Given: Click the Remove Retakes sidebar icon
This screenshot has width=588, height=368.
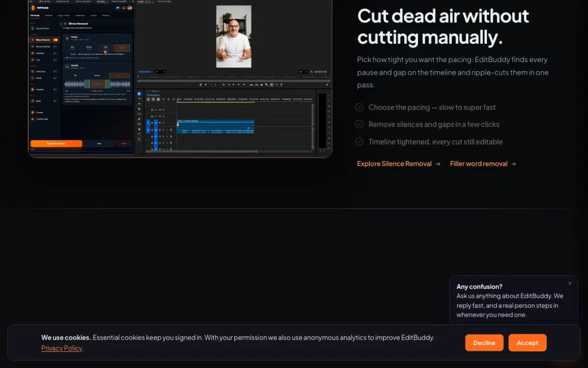Looking at the screenshot, I should pos(32,47).
